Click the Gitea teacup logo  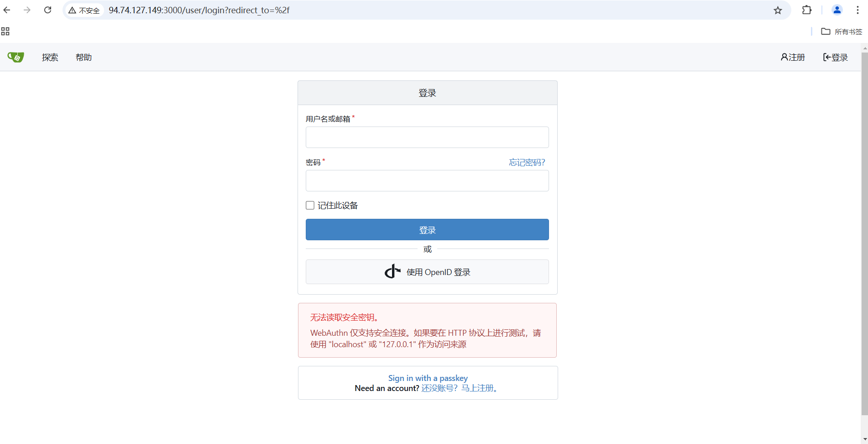16,57
